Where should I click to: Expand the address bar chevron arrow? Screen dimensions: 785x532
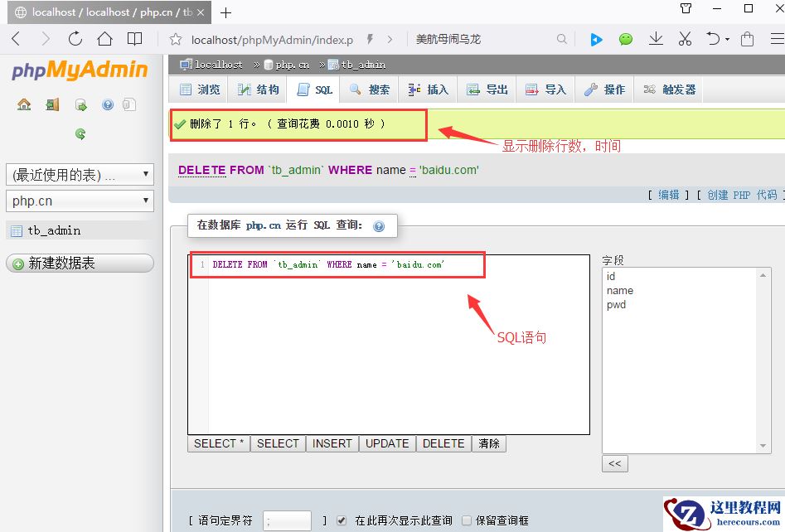tap(390, 39)
